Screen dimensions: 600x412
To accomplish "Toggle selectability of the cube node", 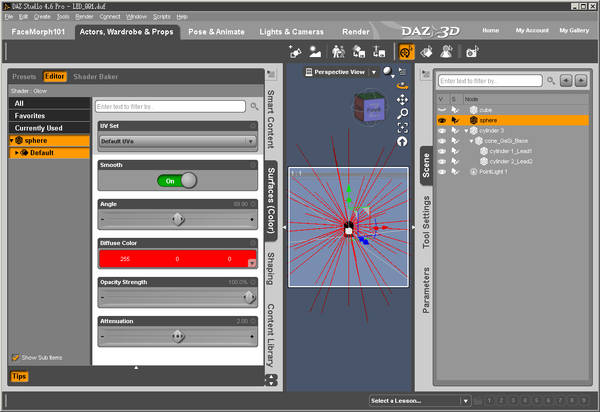I will pyautogui.click(x=455, y=110).
